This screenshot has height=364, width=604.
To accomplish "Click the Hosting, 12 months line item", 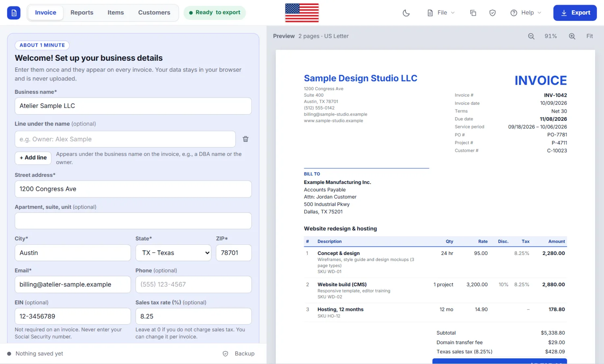I will pyautogui.click(x=340, y=309).
